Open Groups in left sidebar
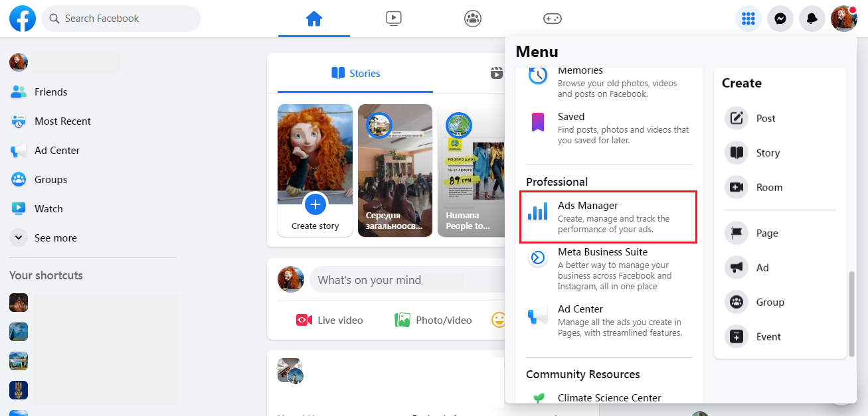The image size is (868, 416). 92,180
